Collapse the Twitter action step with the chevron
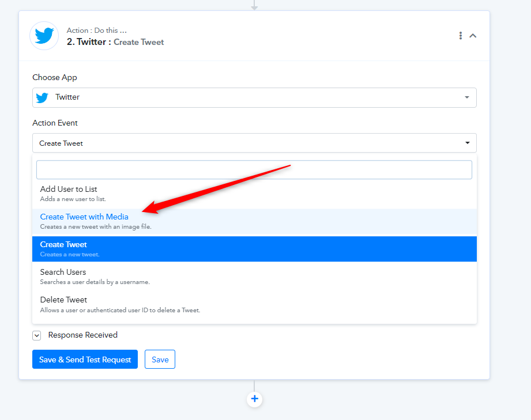 tap(473, 36)
